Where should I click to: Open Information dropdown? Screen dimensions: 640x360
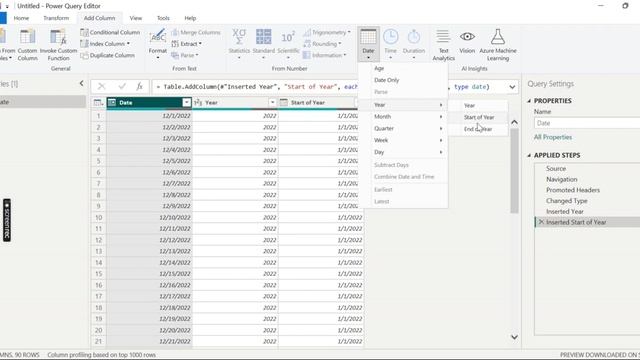(324, 55)
